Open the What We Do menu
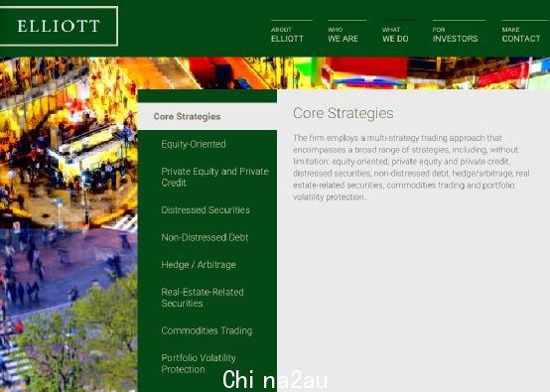Image resolution: width=550 pixels, height=392 pixels. click(395, 35)
